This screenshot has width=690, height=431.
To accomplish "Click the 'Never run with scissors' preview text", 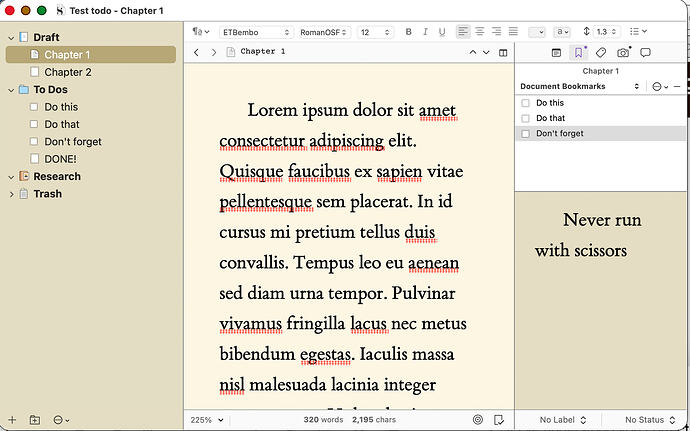I will click(x=588, y=235).
